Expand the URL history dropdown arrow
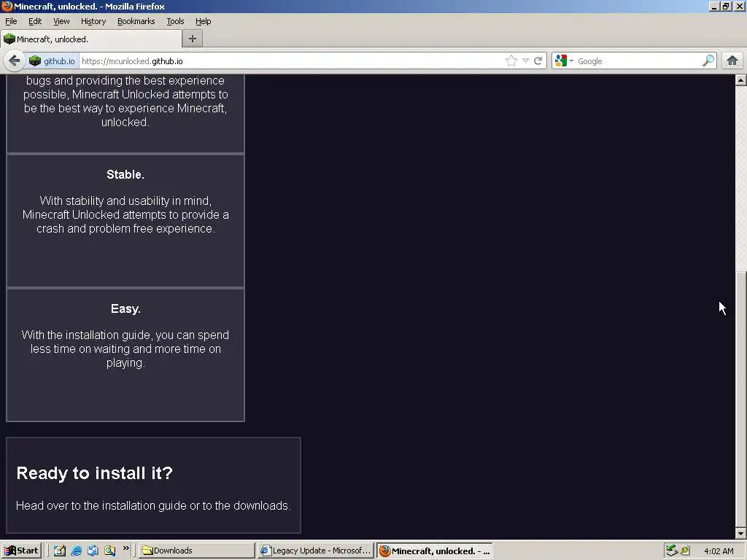 click(x=525, y=61)
